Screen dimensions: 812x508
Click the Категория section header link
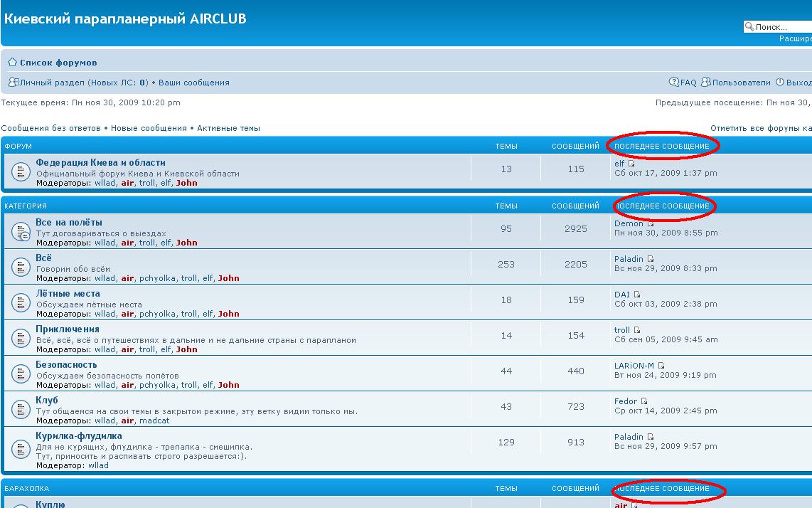point(26,206)
